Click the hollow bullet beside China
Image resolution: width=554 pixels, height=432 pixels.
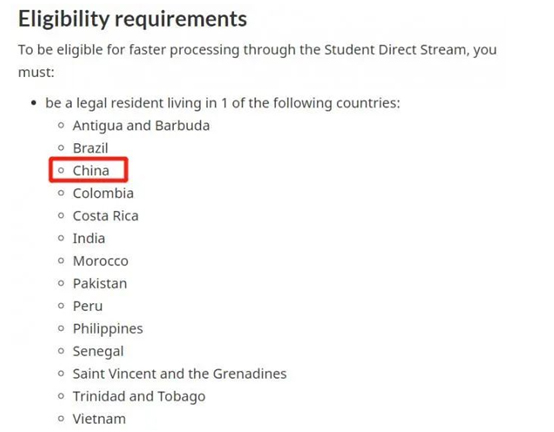click(x=61, y=171)
